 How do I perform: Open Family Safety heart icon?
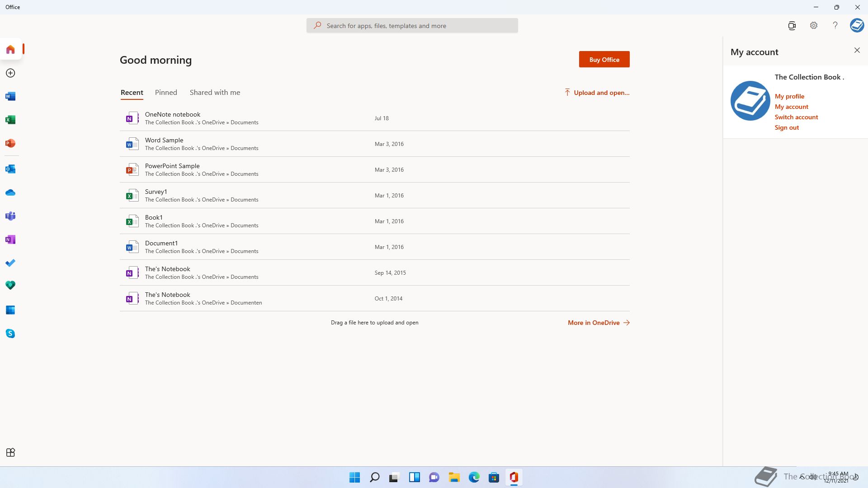pos(10,286)
